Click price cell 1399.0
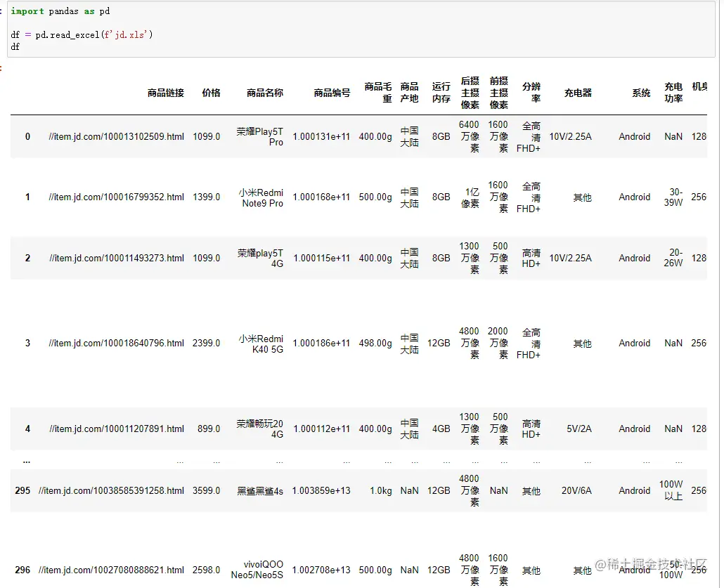This screenshot has height=588, width=724. coord(207,197)
